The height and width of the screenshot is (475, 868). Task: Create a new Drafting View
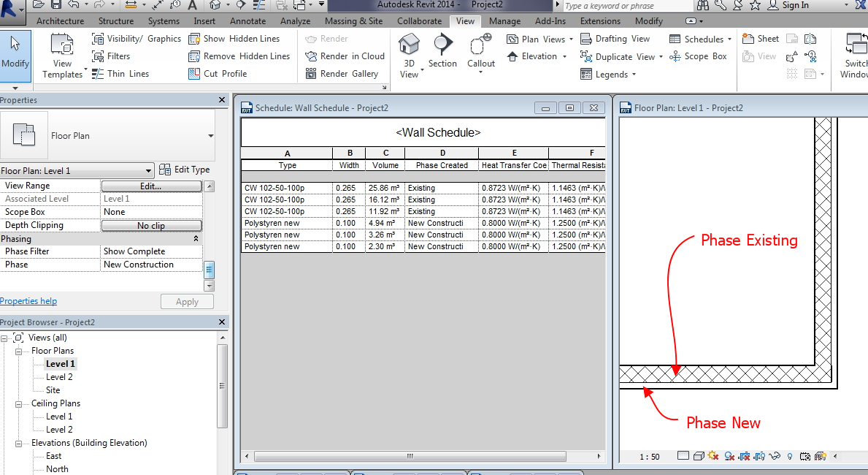pyautogui.click(x=615, y=39)
